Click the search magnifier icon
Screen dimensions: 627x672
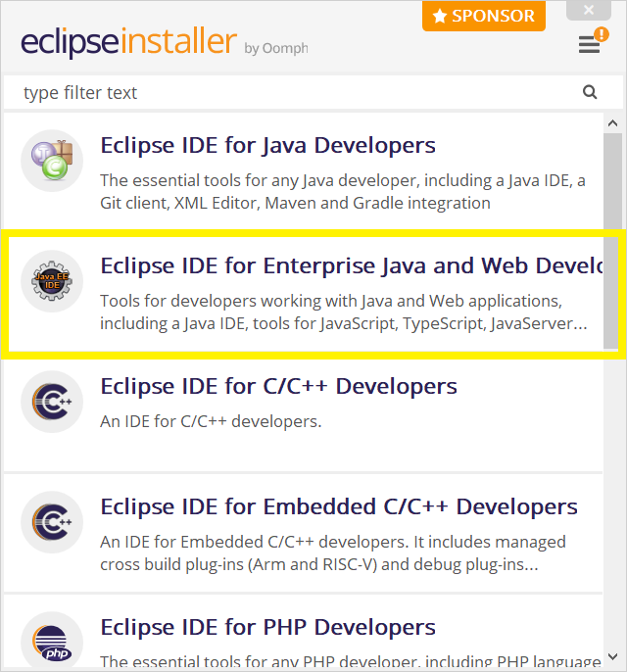[x=590, y=92]
